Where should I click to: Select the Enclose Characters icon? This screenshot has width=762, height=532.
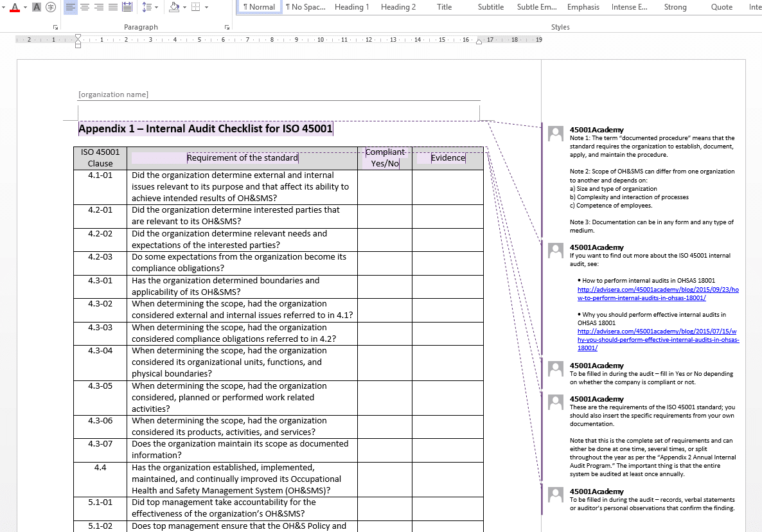(x=51, y=7)
